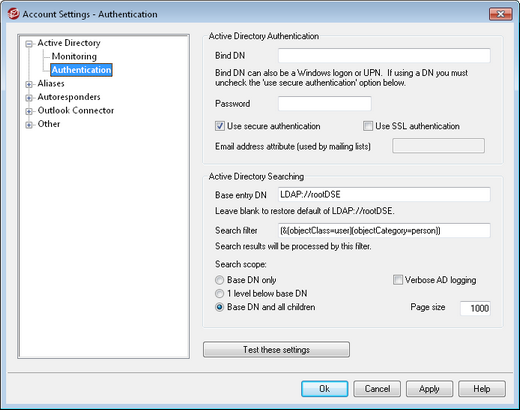520x410 pixels.
Task: Expand the Autoresponders tree node
Action: pos(29,98)
